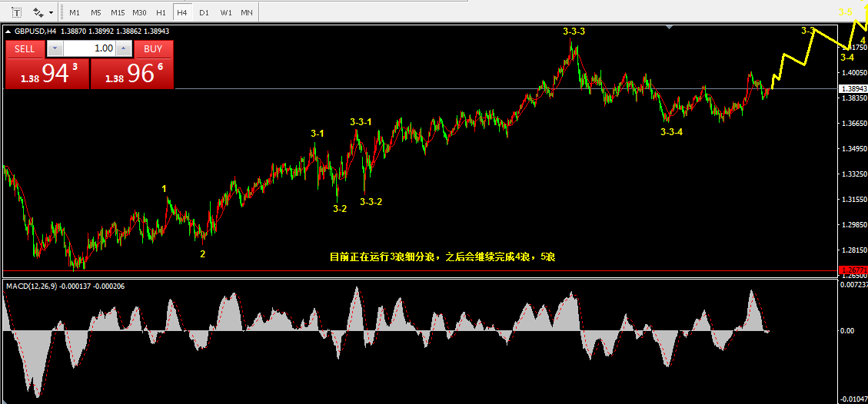Image resolution: width=868 pixels, height=404 pixels.
Task: Switch chart to M1 timeframe
Action: [x=75, y=12]
